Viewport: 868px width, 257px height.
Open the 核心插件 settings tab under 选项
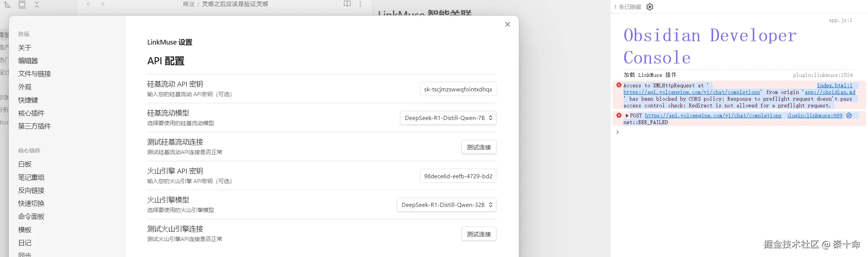pyautogui.click(x=31, y=113)
